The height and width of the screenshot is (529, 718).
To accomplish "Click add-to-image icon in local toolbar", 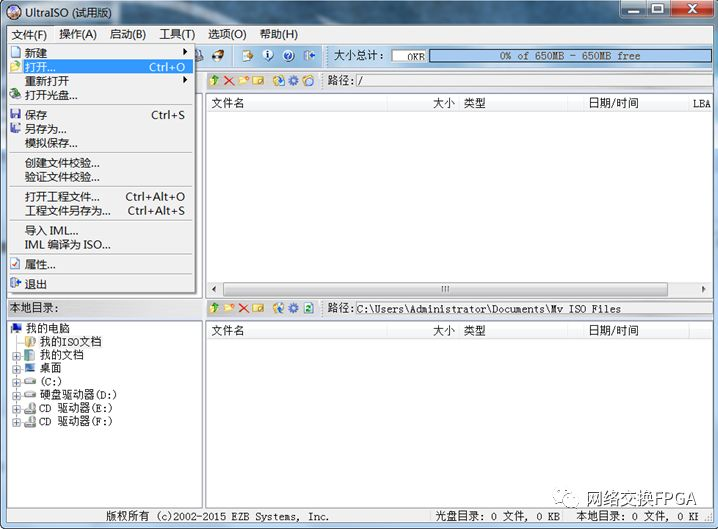I will click(x=278, y=308).
